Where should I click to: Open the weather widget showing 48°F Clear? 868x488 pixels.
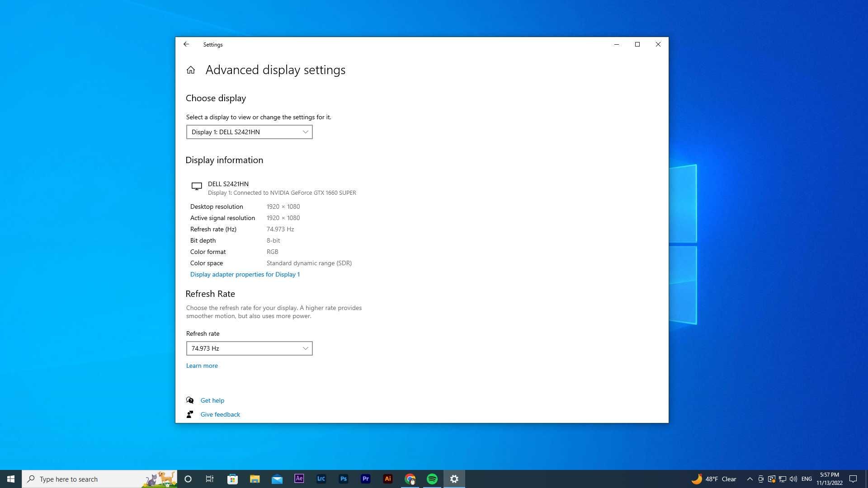point(714,479)
